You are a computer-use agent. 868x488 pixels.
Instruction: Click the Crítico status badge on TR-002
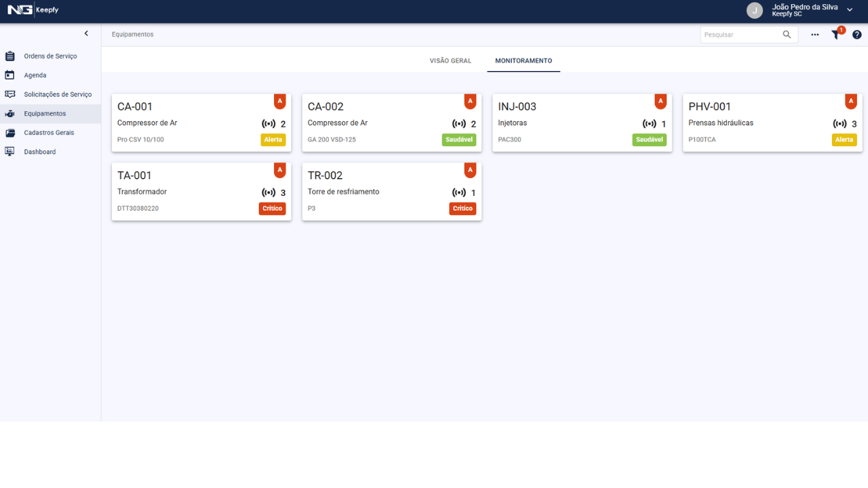[462, 209]
